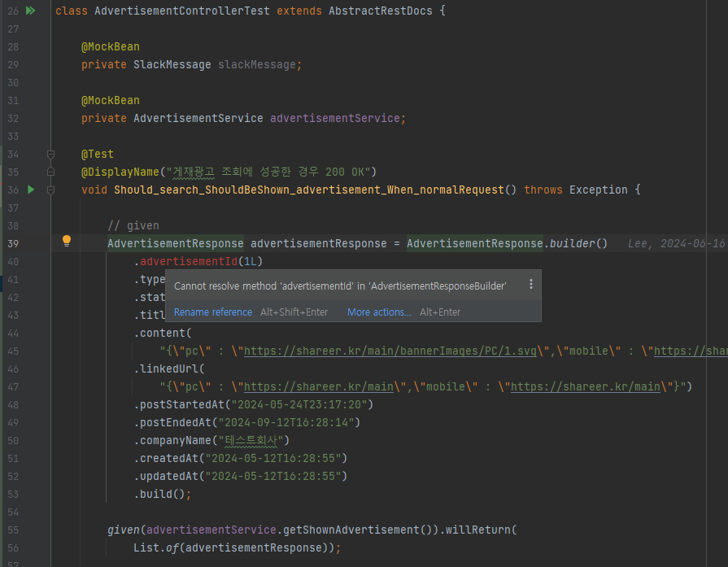Click the Korean display name string
The height and width of the screenshot is (567, 728).
coord(268,172)
